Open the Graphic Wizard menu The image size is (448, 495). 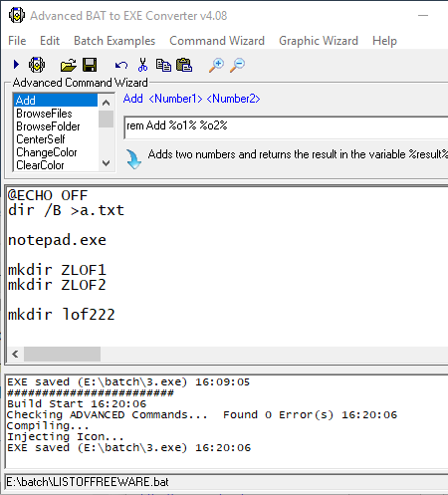(x=319, y=41)
